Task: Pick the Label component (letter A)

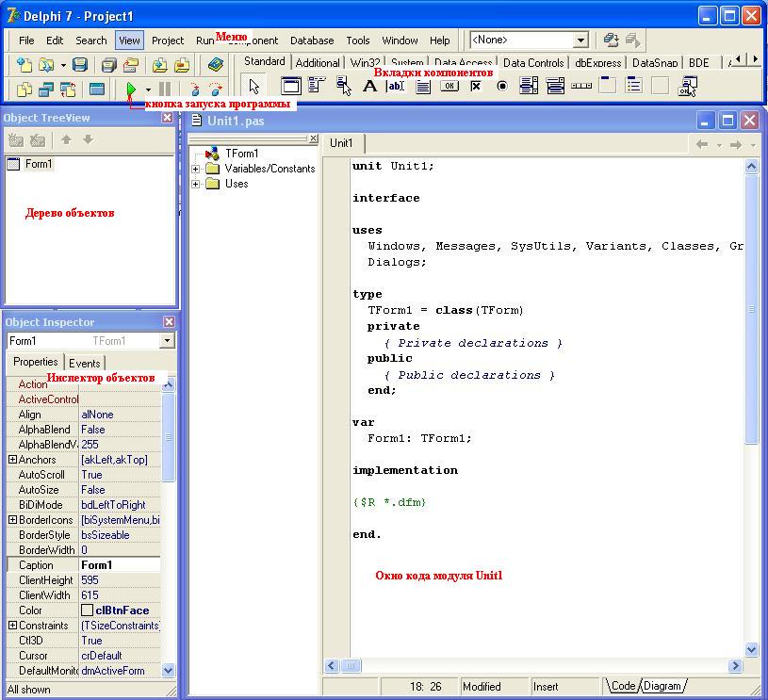Action: click(369, 87)
